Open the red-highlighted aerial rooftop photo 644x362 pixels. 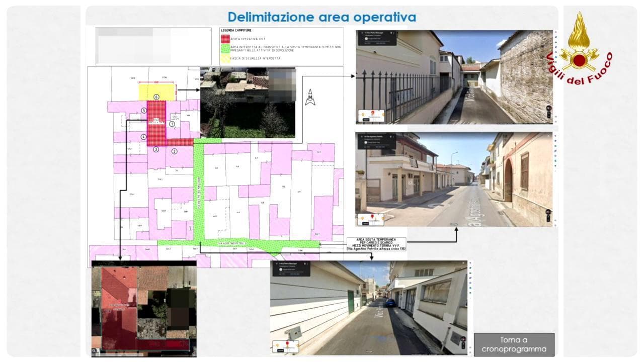(x=144, y=309)
